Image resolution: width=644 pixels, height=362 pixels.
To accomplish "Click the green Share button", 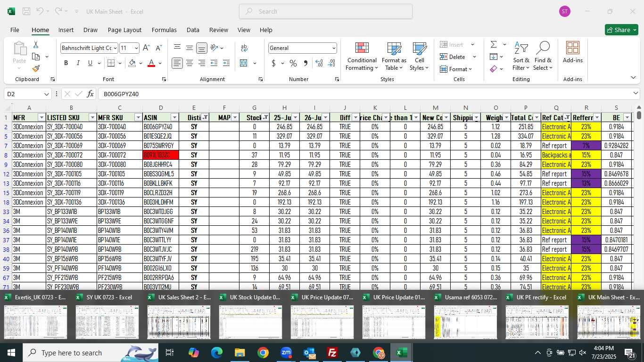I will [621, 30].
